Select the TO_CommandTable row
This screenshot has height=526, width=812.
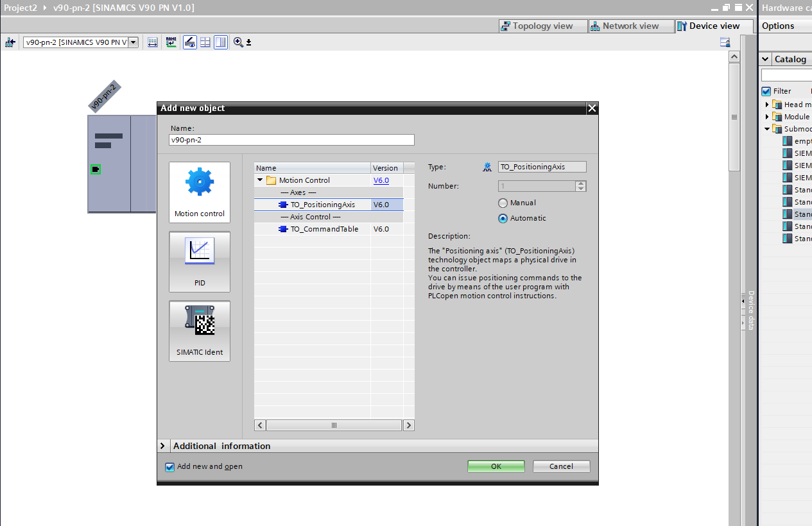[x=329, y=229]
